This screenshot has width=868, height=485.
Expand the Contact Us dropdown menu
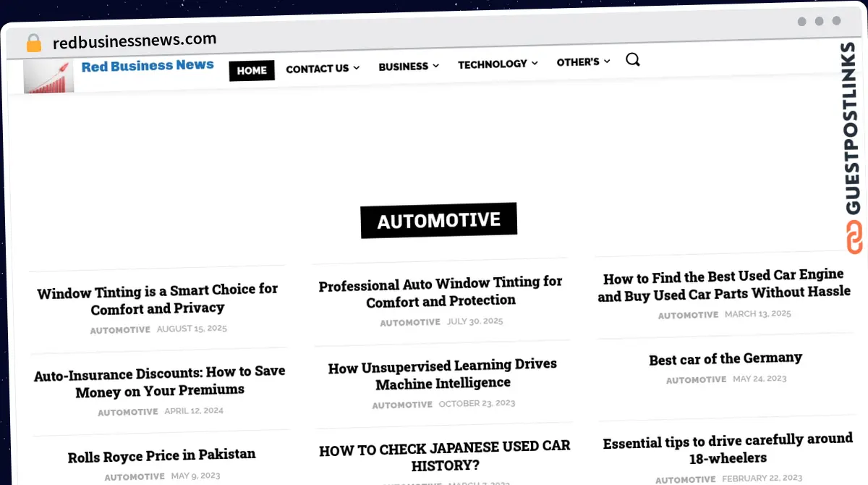click(323, 69)
